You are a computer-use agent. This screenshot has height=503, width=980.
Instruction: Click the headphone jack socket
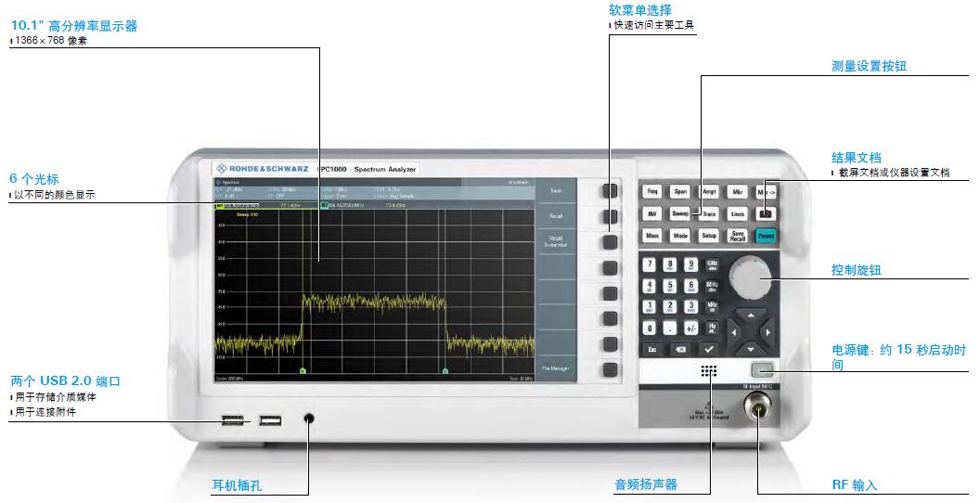[309, 419]
